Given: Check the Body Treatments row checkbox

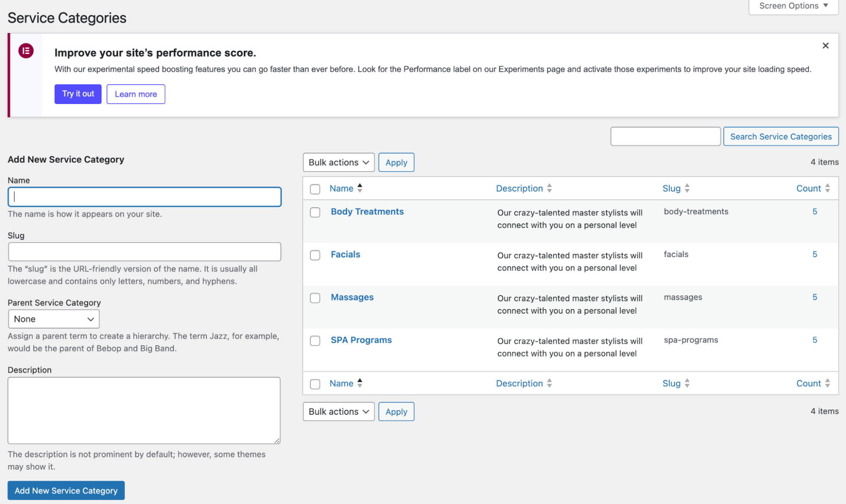Looking at the screenshot, I should (x=315, y=213).
